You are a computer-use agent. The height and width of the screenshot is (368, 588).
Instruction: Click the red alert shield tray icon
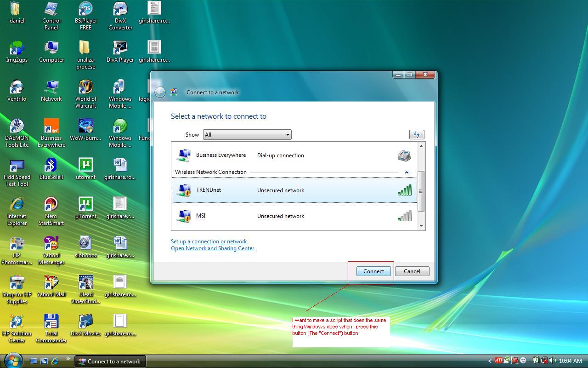pyautogui.click(x=515, y=361)
